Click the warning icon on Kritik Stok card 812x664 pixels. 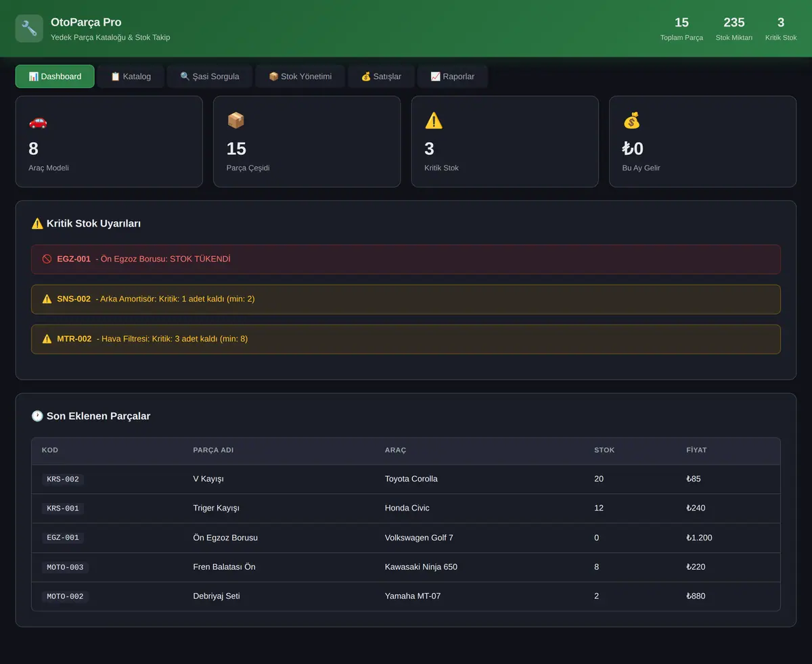[434, 121]
